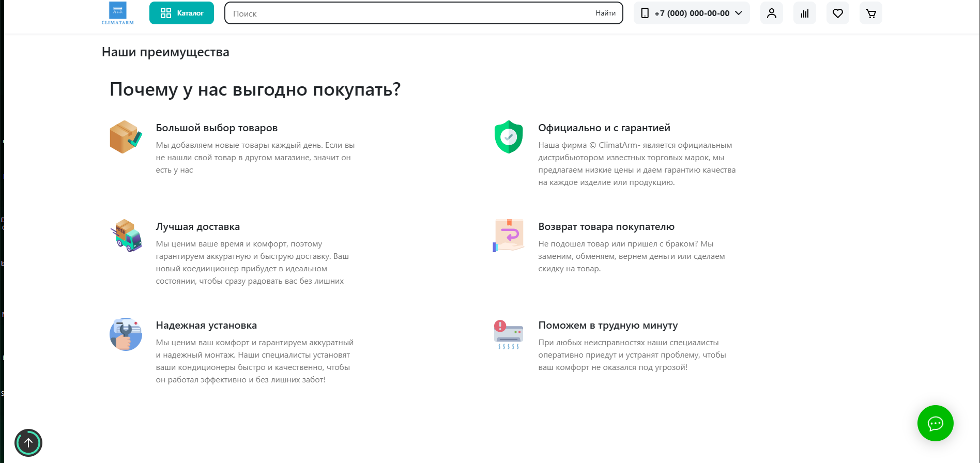This screenshot has height=463, width=980.
Task: Click the air conditioner alert icon
Action: [509, 334]
